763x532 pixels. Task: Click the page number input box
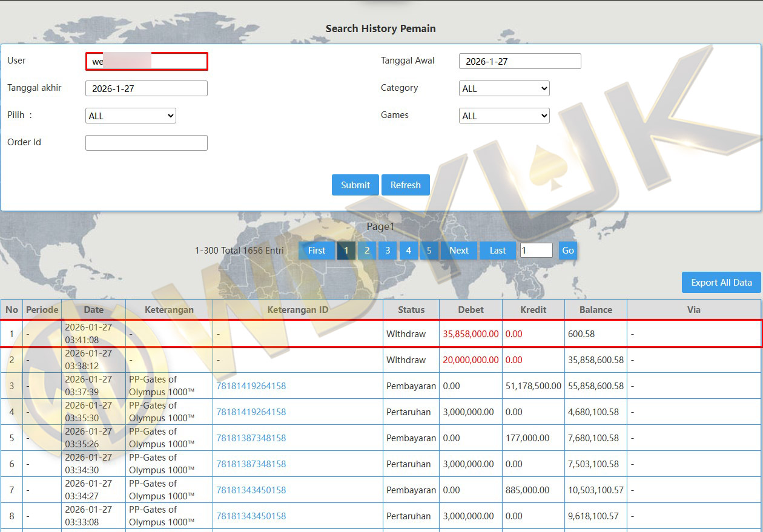(x=536, y=251)
